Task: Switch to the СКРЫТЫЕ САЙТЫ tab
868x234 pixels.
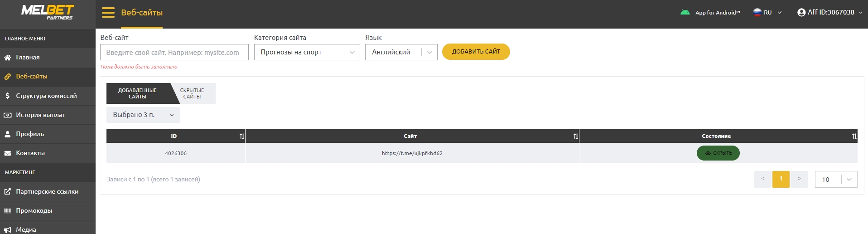Action: pos(192,93)
